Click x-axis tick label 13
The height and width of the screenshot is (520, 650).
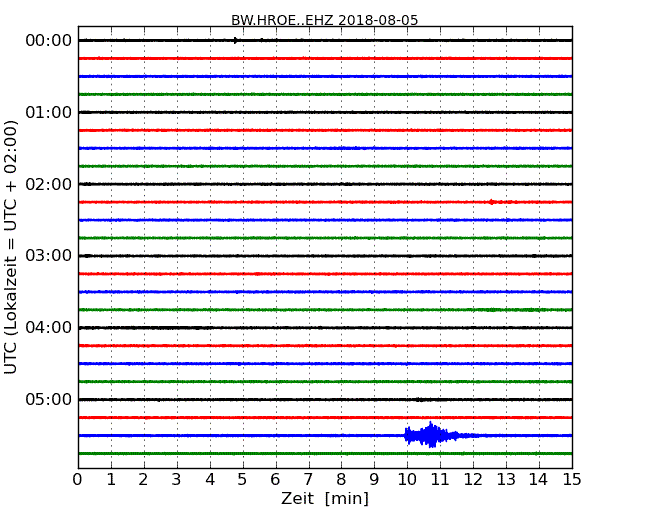pyautogui.click(x=506, y=480)
